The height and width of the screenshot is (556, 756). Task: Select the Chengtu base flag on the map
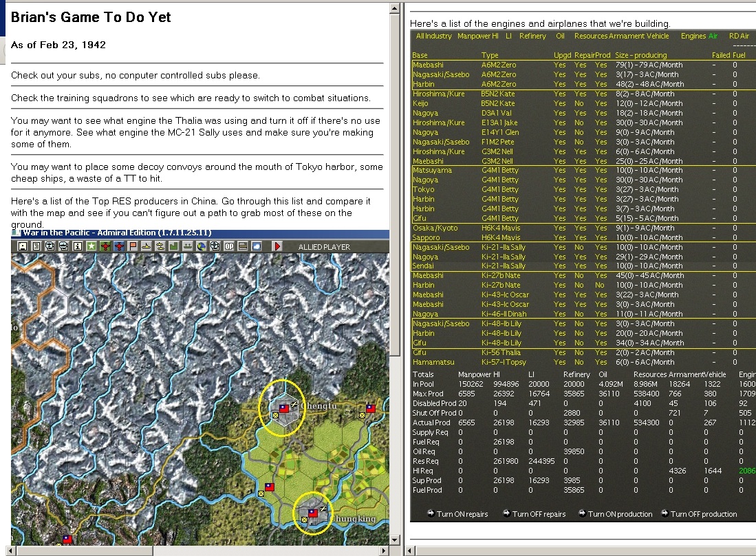[x=283, y=409]
